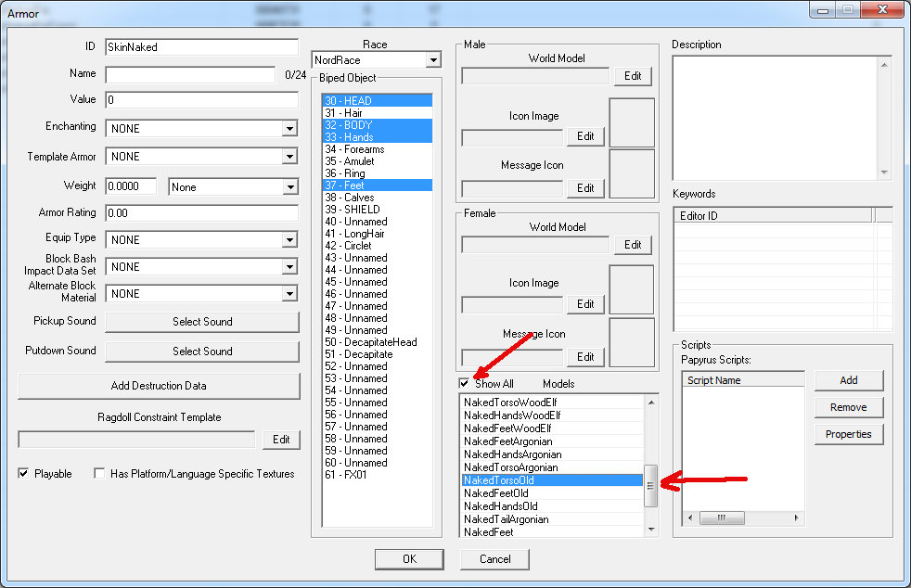Select NakedTorsoArgonian model
The width and height of the screenshot is (911, 588).
[x=553, y=467]
